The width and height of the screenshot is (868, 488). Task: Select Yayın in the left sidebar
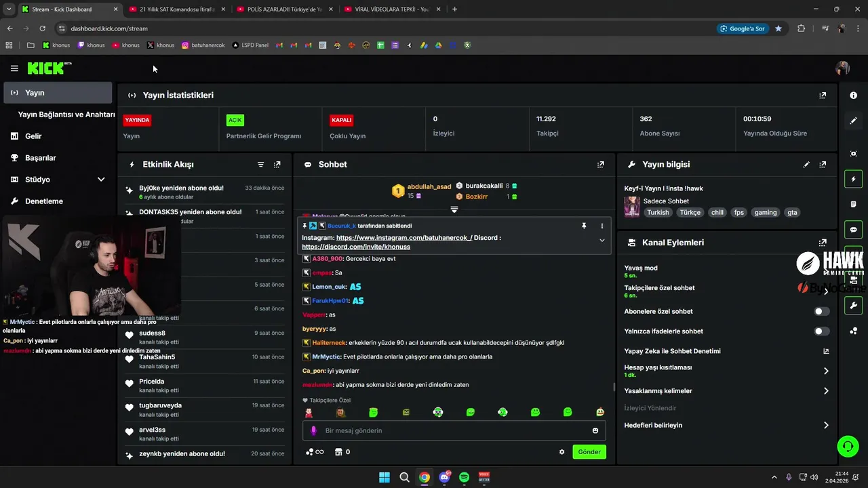[58, 93]
